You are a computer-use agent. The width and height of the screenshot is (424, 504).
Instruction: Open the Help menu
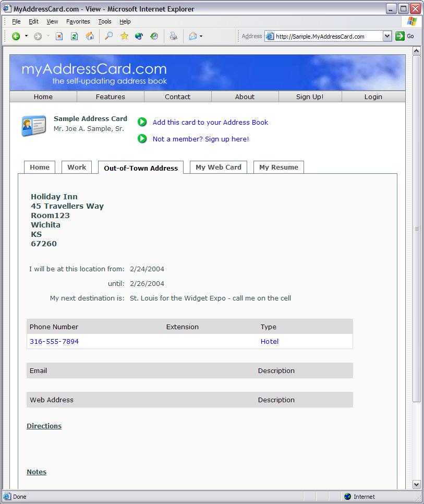[125, 21]
